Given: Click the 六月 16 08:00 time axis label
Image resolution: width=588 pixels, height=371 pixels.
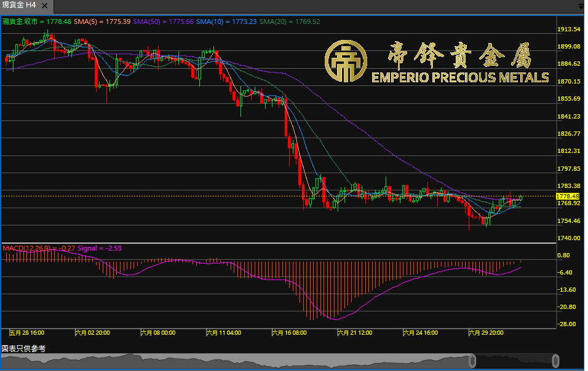Looking at the screenshot, I should pyautogui.click(x=290, y=333).
